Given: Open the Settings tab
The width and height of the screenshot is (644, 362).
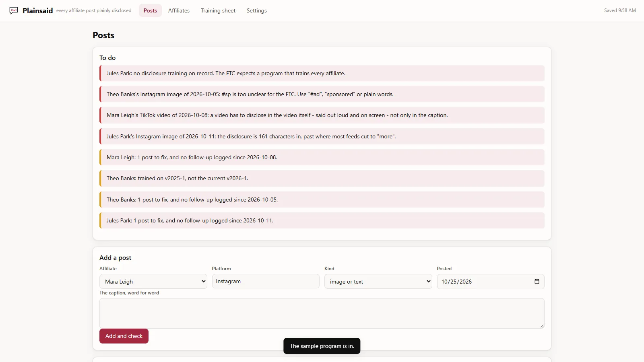Looking at the screenshot, I should coord(257,10).
